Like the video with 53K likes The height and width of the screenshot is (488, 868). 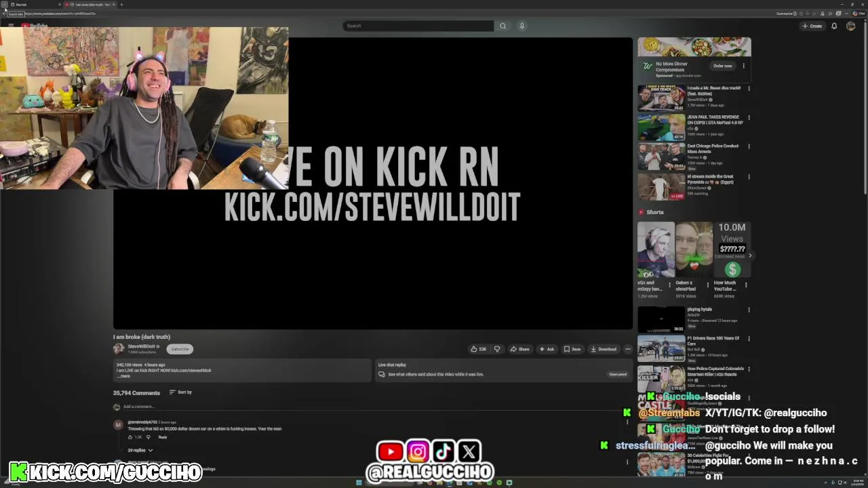[x=479, y=349]
